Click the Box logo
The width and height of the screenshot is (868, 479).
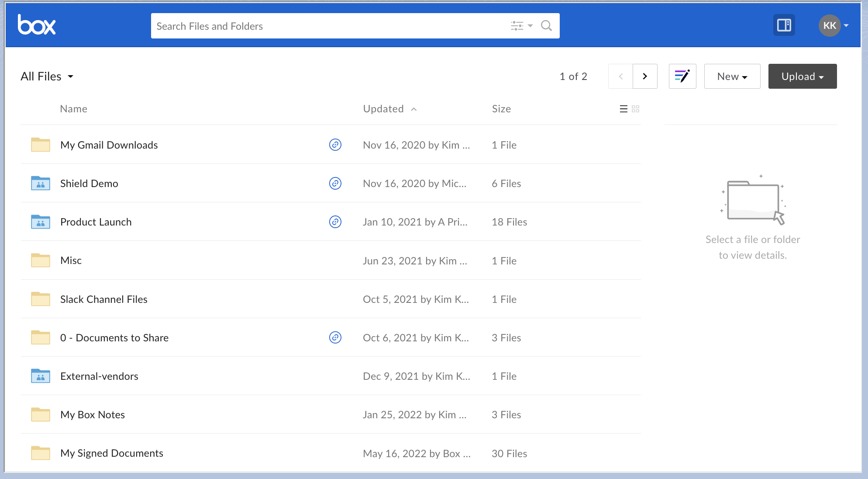coord(37,25)
